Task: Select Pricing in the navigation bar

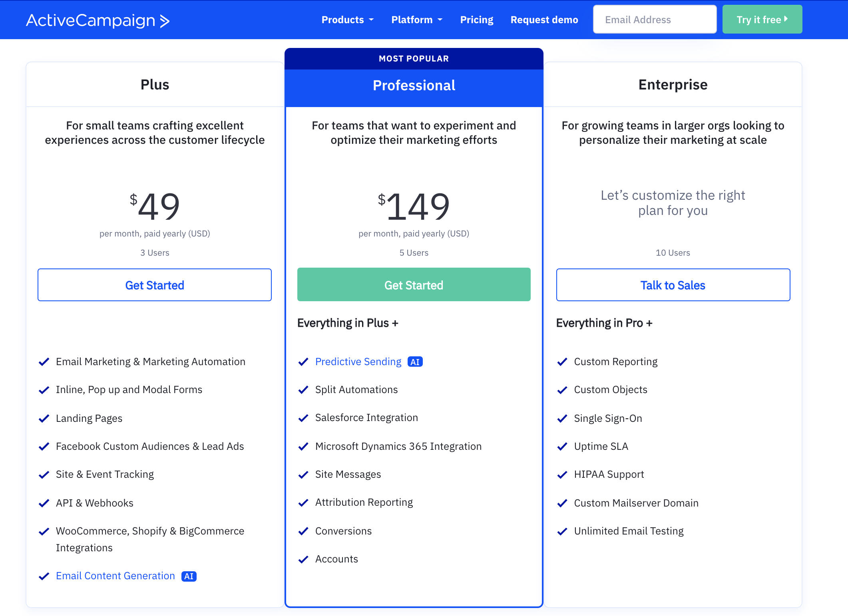Action: tap(476, 19)
